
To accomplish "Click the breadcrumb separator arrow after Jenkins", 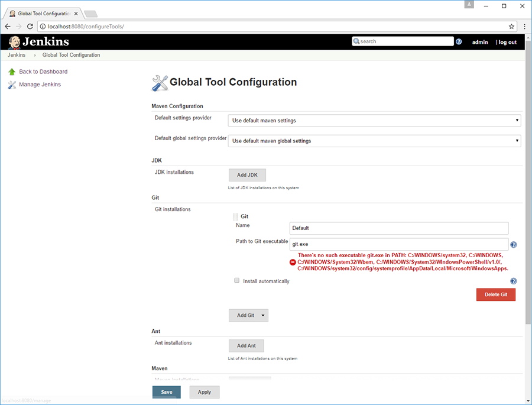I will click(x=35, y=55).
